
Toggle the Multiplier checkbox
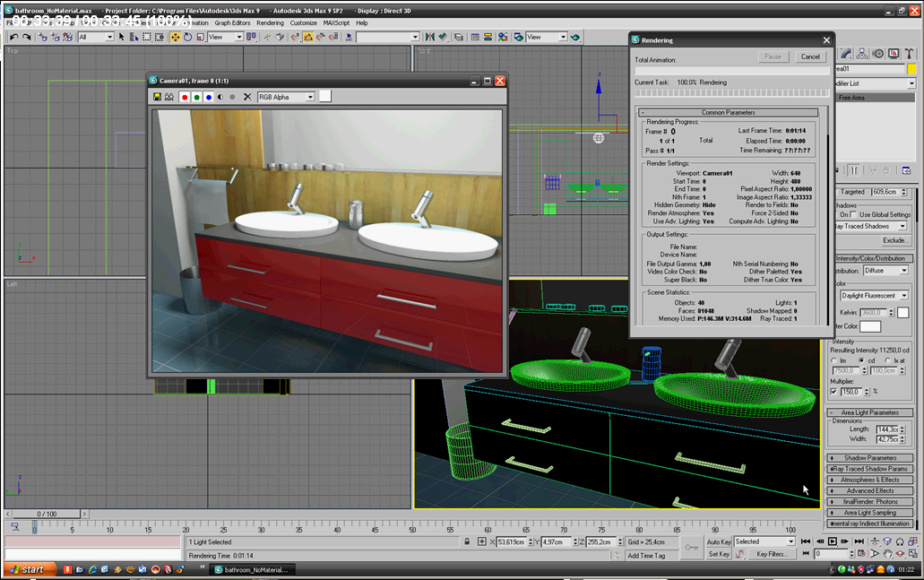pos(833,392)
